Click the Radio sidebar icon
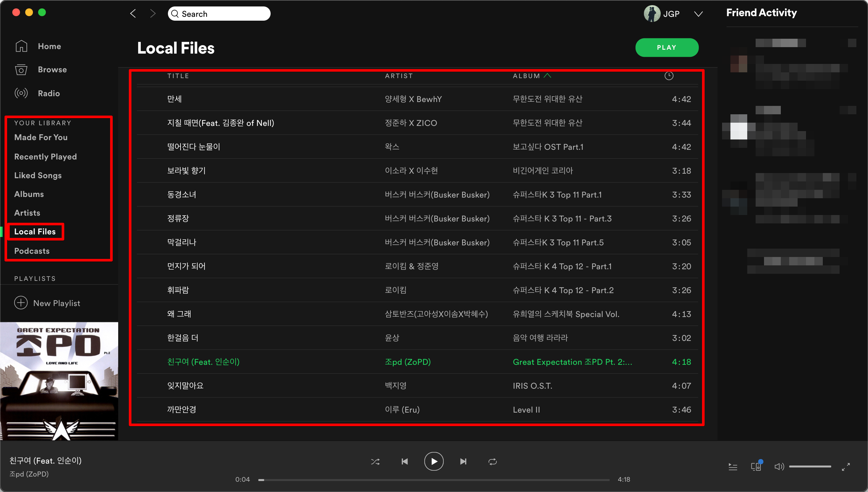868x492 pixels. click(x=21, y=93)
